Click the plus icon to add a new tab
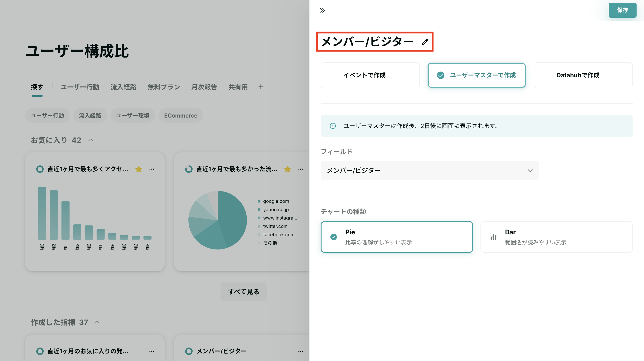This screenshot has width=644, height=361. [x=261, y=87]
